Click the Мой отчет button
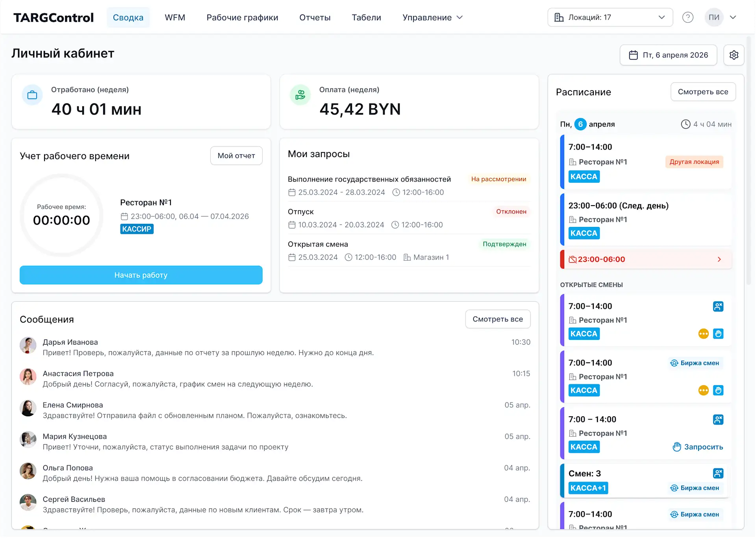This screenshot has height=538, width=756. click(x=236, y=156)
